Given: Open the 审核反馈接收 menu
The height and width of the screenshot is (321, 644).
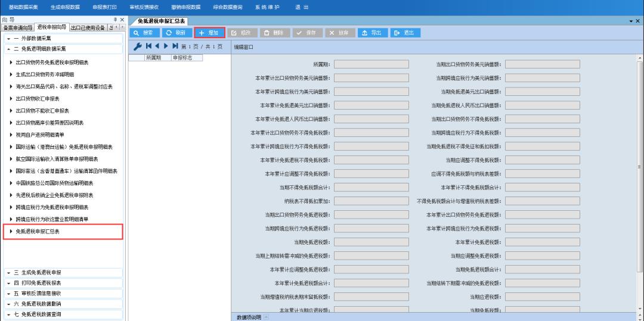Looking at the screenshot, I should 144,7.
